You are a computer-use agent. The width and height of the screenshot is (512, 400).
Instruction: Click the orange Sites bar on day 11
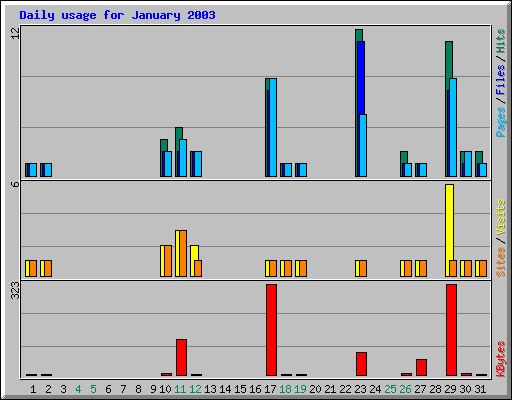(x=183, y=253)
